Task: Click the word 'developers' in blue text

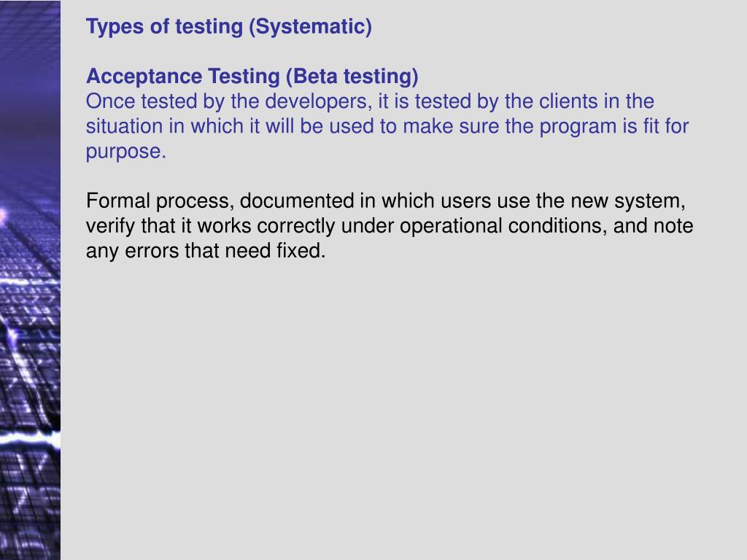Action: tap(318, 102)
